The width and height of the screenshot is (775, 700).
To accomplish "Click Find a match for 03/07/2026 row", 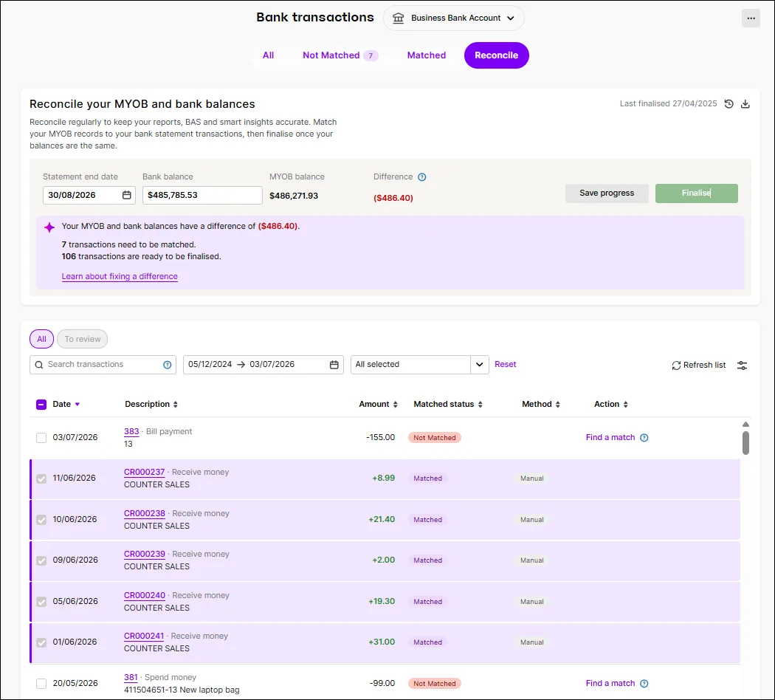I will click(610, 437).
